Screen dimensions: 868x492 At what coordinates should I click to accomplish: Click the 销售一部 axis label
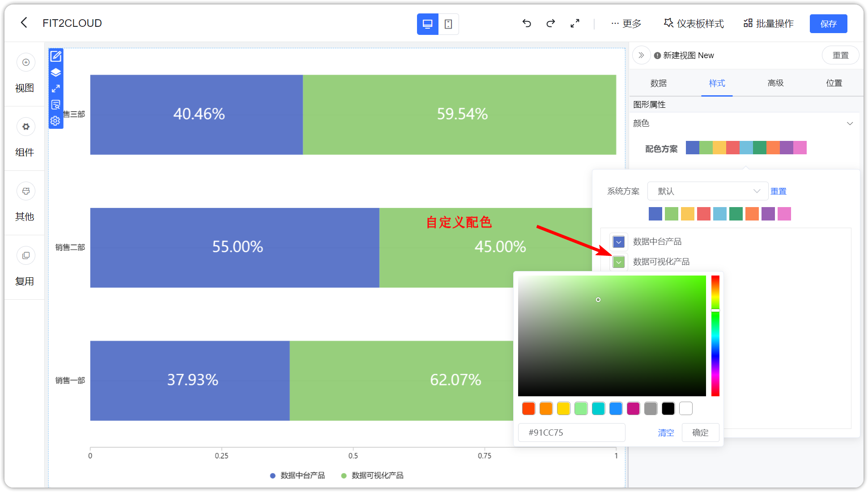point(70,381)
